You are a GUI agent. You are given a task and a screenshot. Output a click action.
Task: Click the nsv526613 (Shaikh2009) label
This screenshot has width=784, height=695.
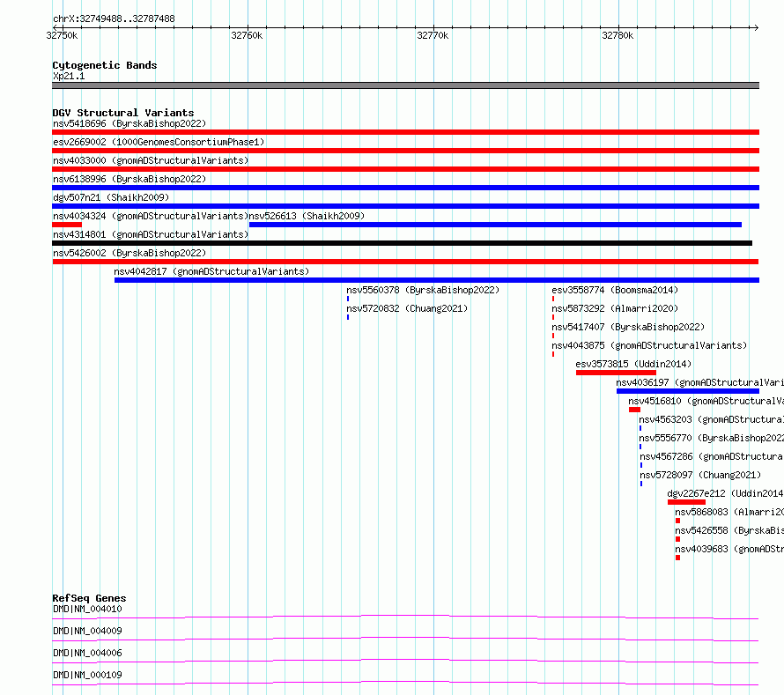[307, 216]
